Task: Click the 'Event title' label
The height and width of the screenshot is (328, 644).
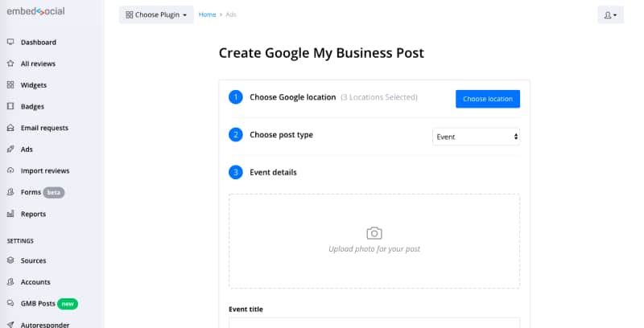Action: tap(246, 310)
